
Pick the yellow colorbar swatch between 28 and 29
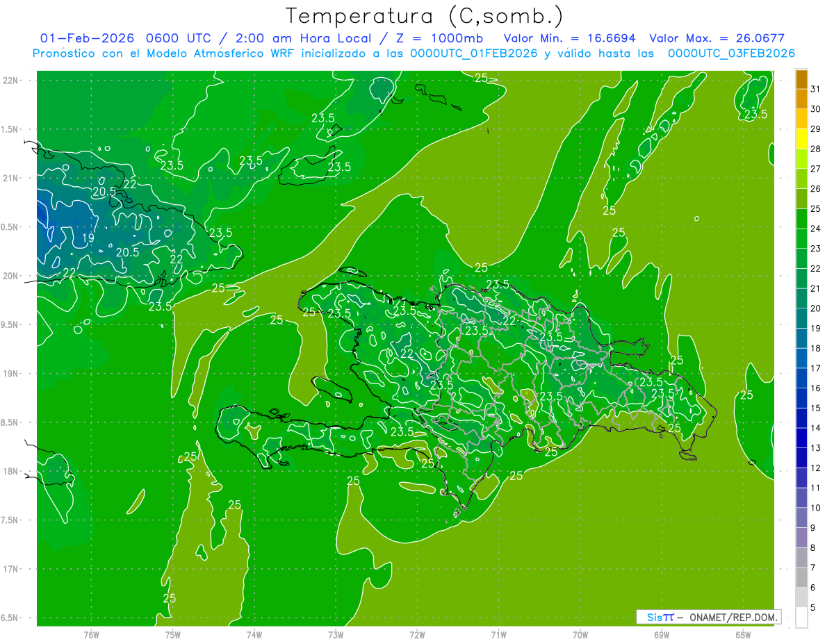point(801,139)
